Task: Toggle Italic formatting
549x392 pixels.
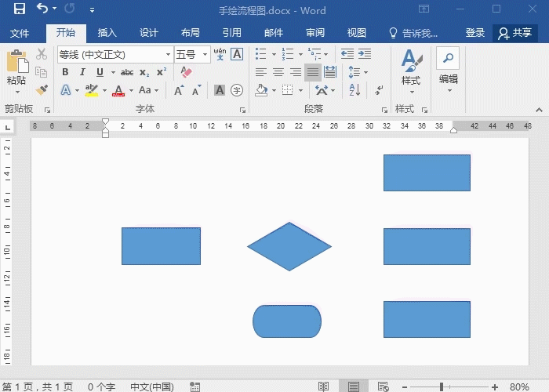Action: point(82,72)
